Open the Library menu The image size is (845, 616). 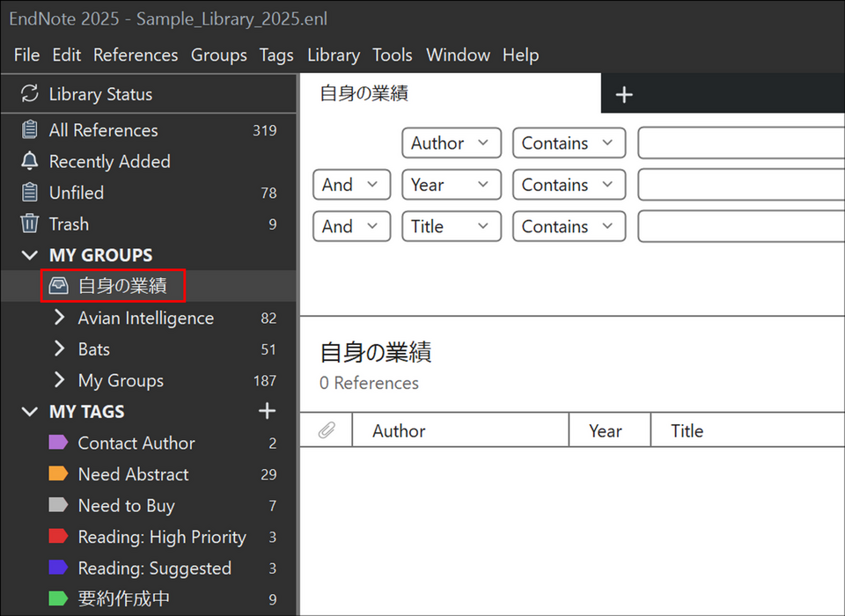click(334, 55)
